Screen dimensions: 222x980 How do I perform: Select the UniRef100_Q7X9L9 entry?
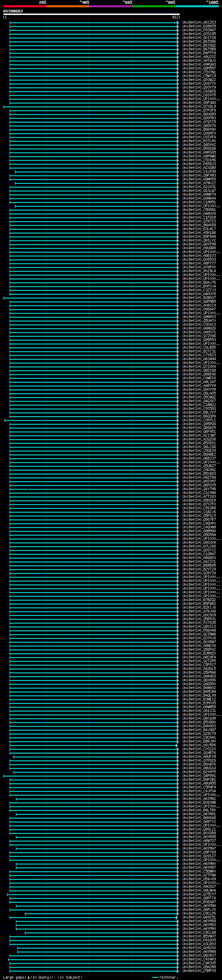(x=199, y=106)
